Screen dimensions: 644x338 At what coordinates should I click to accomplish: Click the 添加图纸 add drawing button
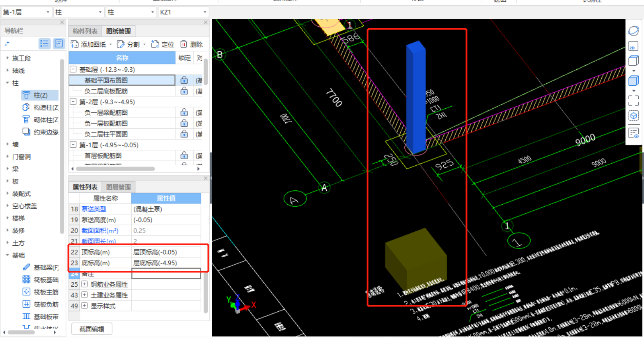[88, 44]
